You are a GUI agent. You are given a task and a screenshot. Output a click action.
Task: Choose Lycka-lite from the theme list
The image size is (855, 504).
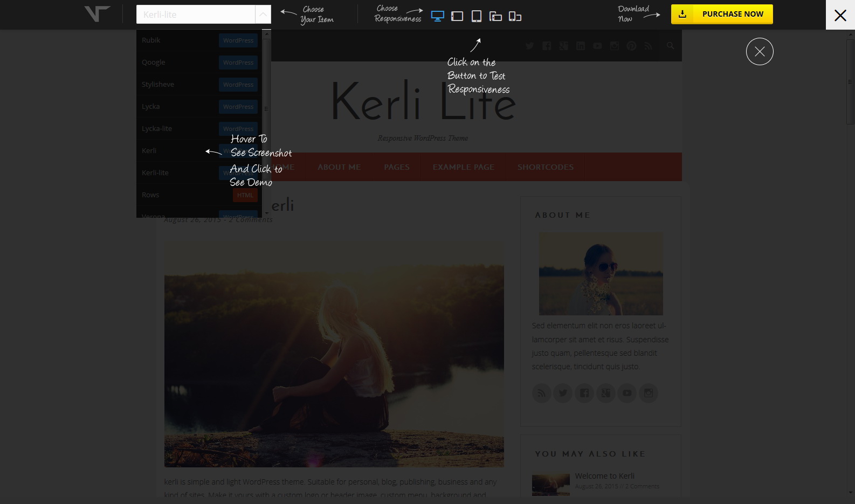[x=199, y=129]
